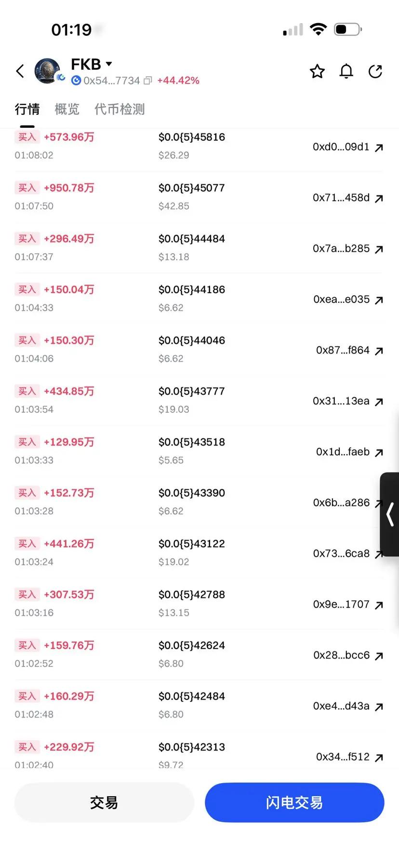
Task: Open external arrow beside 0xea...e035
Action: coord(379,300)
